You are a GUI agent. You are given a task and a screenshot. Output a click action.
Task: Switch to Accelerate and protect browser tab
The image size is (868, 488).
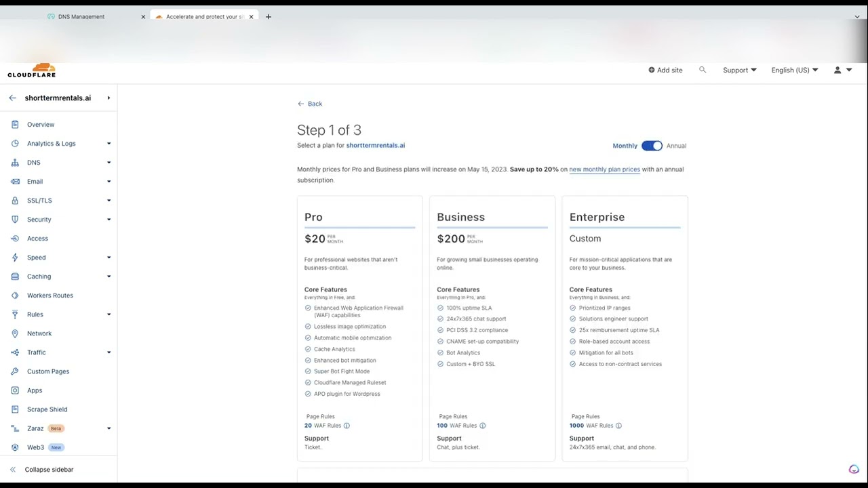[203, 16]
